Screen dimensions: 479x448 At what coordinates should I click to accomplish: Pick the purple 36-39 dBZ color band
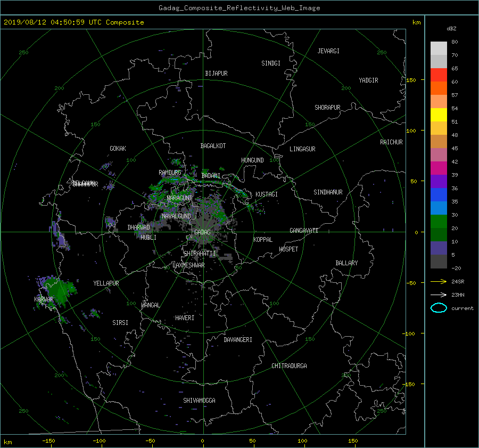pos(439,182)
